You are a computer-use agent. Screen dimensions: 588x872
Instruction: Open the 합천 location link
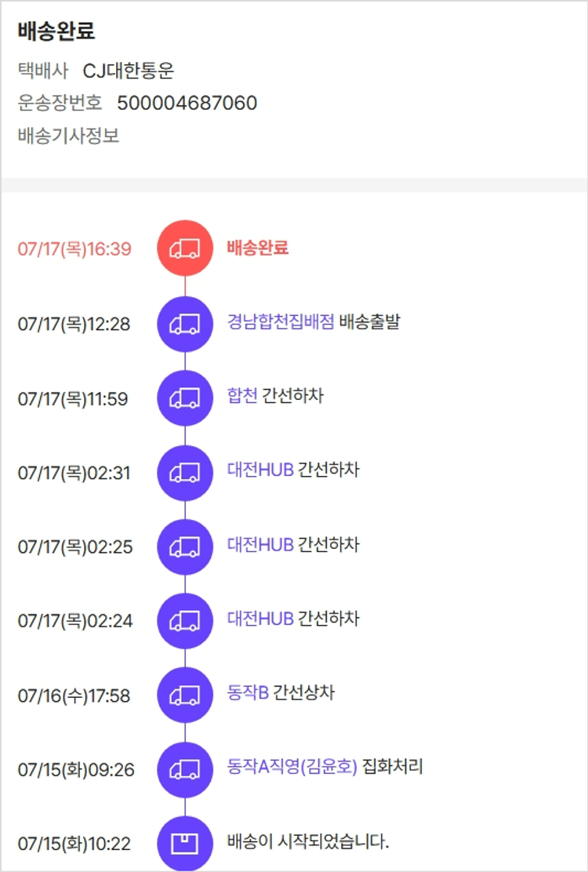click(242, 396)
